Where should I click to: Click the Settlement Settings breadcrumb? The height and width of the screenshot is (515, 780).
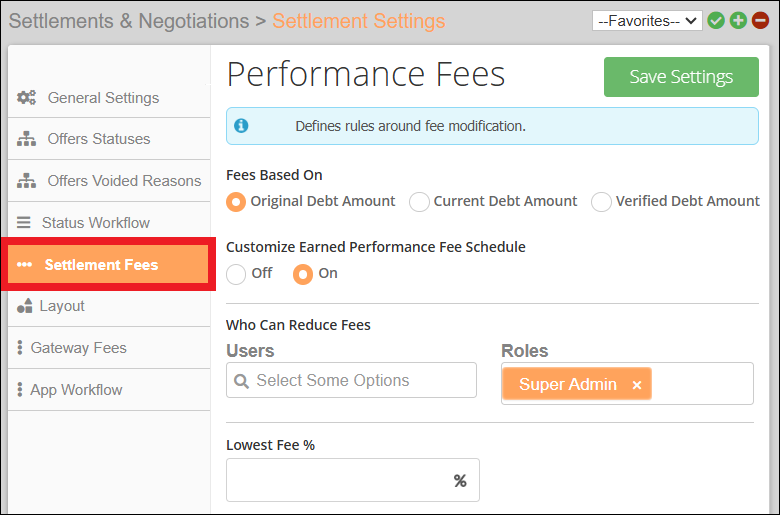[359, 21]
